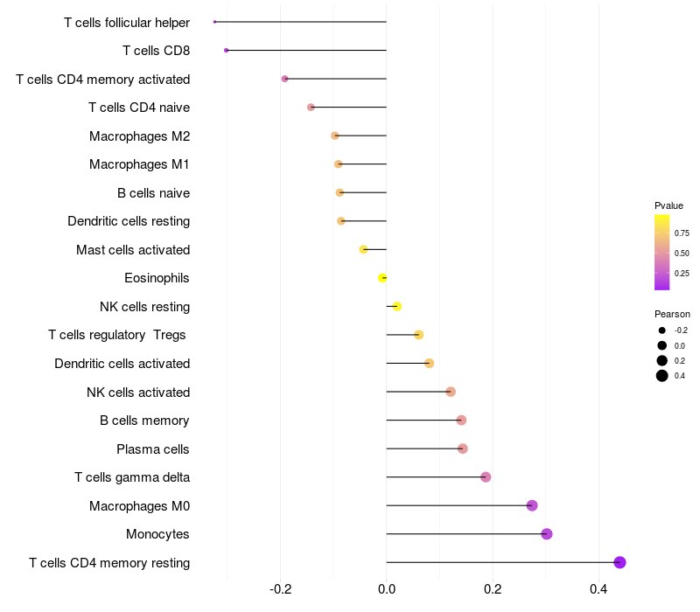Click the Pvalue color gradient bar

(x=661, y=253)
